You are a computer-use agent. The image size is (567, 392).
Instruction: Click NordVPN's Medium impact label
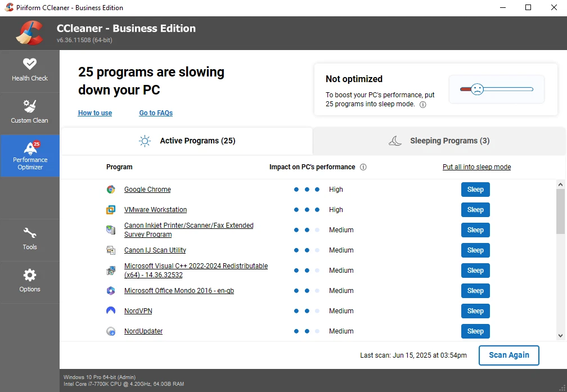point(341,311)
